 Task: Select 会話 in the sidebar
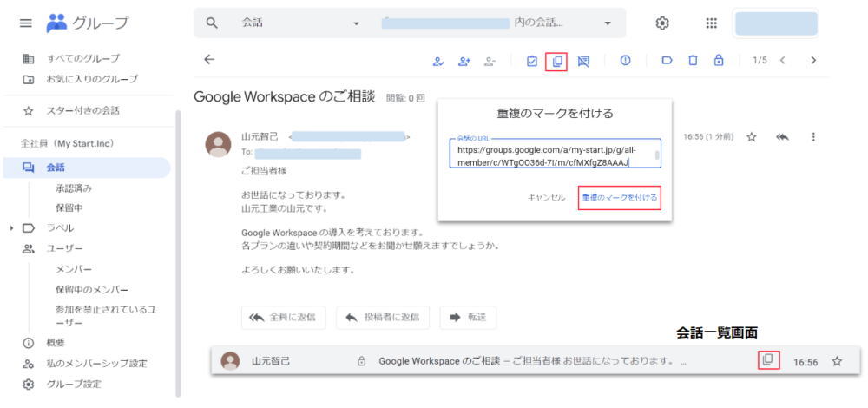[x=87, y=168]
